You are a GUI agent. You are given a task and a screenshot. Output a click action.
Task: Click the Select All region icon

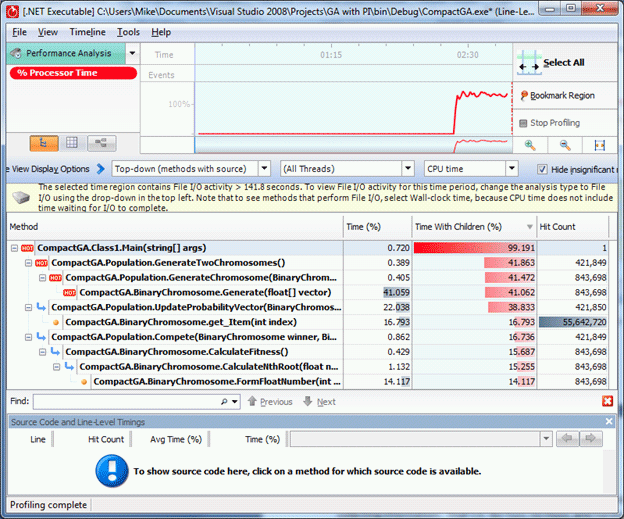(x=529, y=63)
